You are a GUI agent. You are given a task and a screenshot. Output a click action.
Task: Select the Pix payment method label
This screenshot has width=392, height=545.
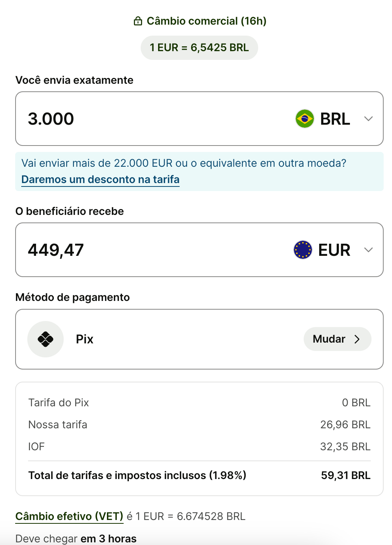[85, 339]
